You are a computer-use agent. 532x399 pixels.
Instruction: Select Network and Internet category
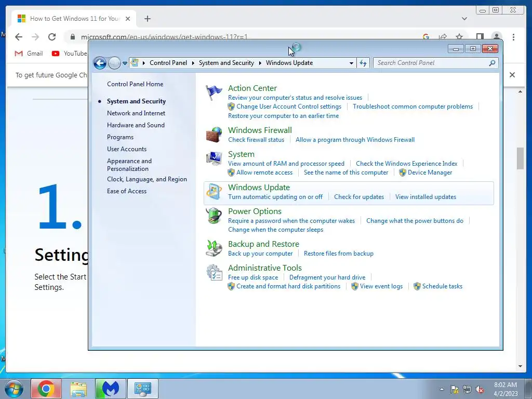click(136, 113)
